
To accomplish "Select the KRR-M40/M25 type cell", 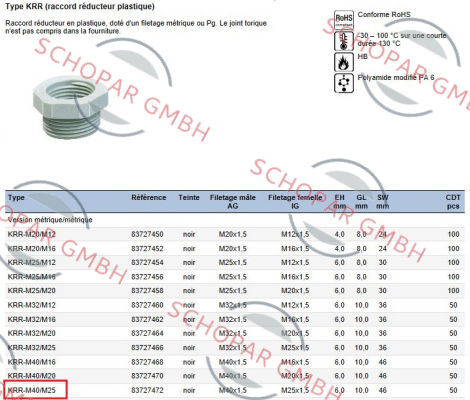I will point(32,390).
